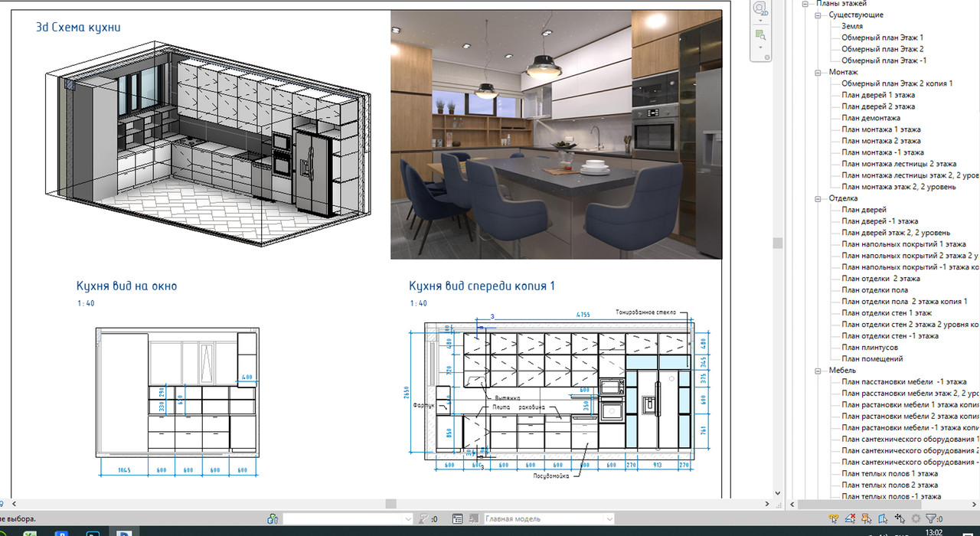Click the Посудомойка label below elevation
The width and height of the screenshot is (980, 536).
tap(550, 476)
